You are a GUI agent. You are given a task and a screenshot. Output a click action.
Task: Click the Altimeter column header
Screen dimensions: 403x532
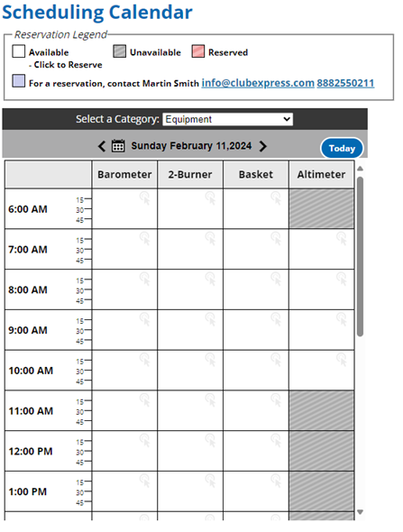click(321, 174)
